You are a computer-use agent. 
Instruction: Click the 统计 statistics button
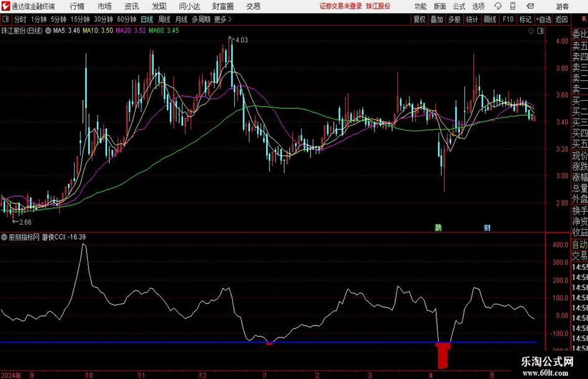pyautogui.click(x=472, y=19)
